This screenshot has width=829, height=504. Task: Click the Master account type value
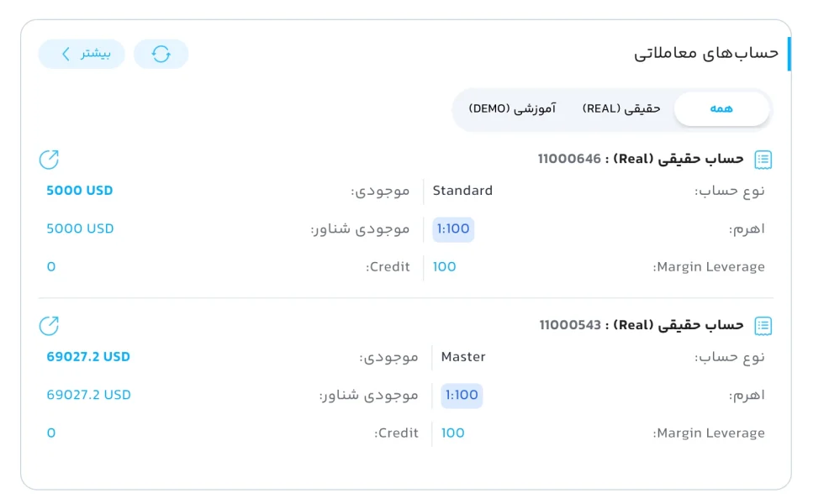(463, 357)
